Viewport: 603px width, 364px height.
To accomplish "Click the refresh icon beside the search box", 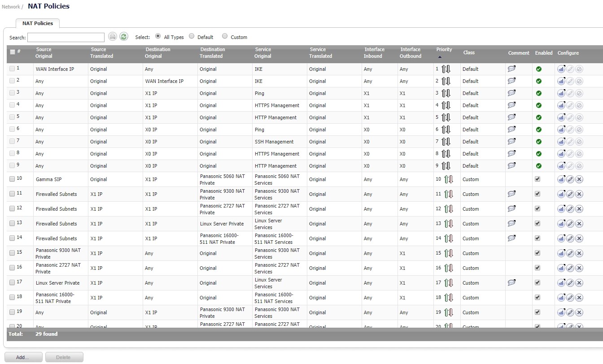I will coord(124,37).
